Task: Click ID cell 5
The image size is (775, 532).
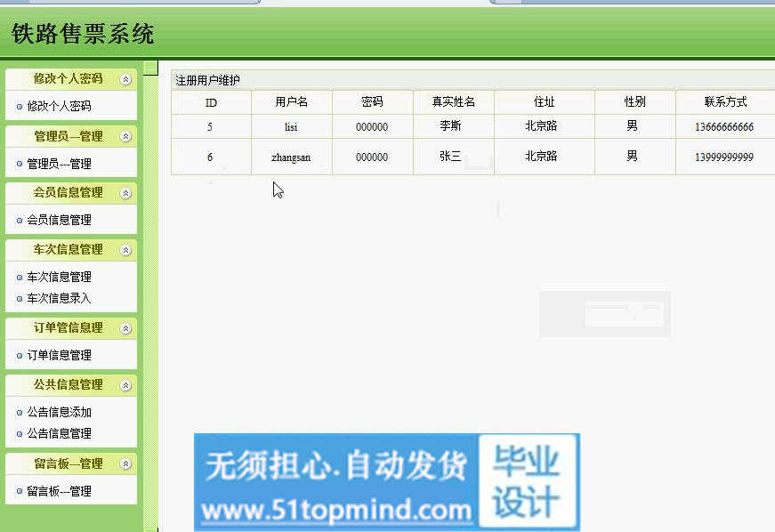Action: [x=210, y=127]
